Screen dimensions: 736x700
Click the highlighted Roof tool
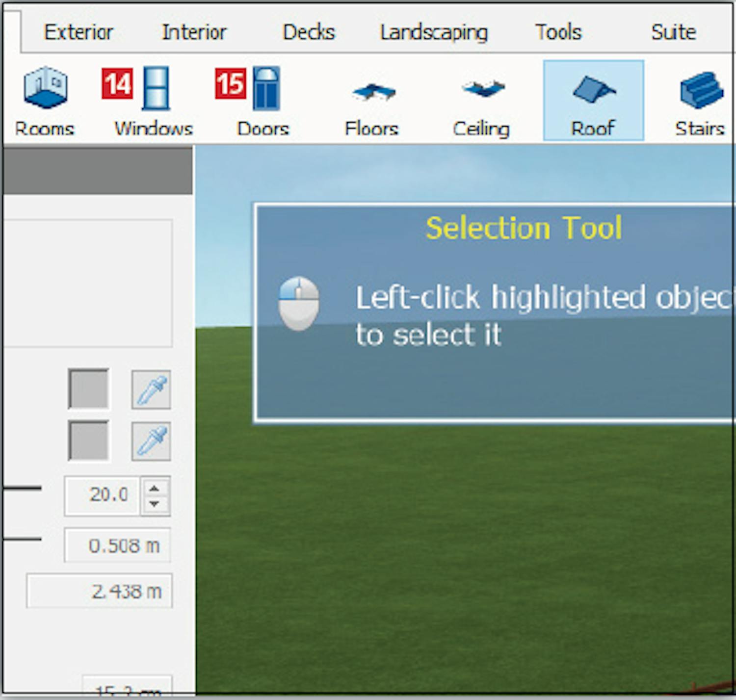tap(593, 101)
